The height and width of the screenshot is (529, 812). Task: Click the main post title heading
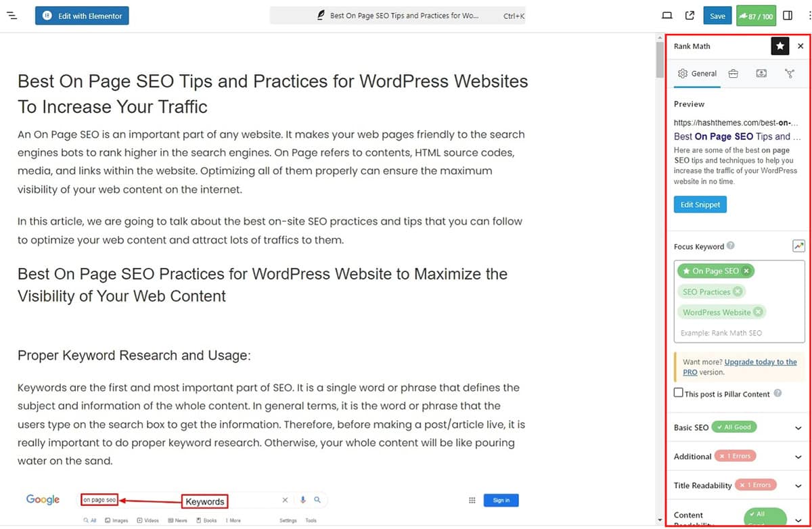click(273, 93)
